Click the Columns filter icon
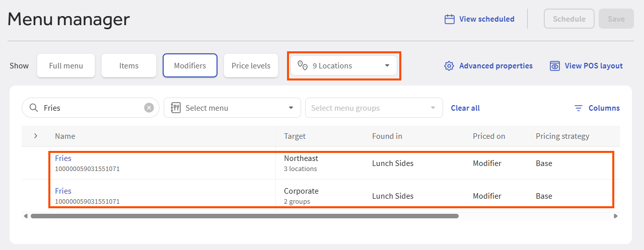 [x=579, y=108]
